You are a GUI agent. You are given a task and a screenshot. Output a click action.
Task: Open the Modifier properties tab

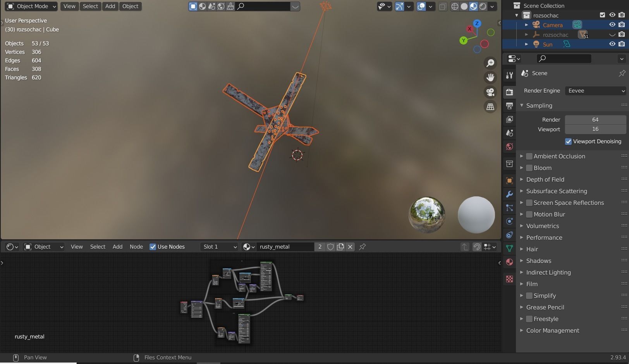coord(509,194)
